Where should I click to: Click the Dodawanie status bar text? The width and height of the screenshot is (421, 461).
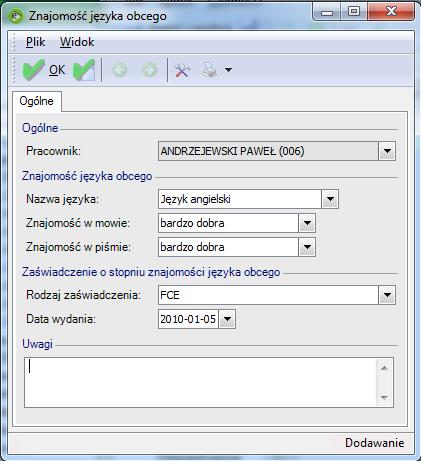pos(375,443)
